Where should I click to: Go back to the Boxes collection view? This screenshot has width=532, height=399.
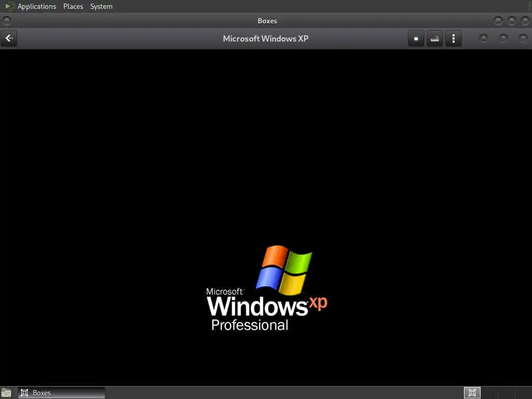[x=9, y=38]
